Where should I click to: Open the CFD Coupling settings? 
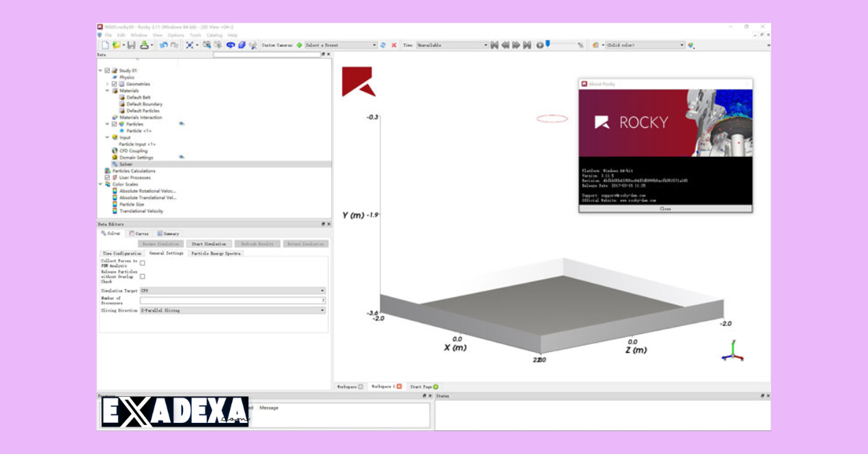[133, 151]
